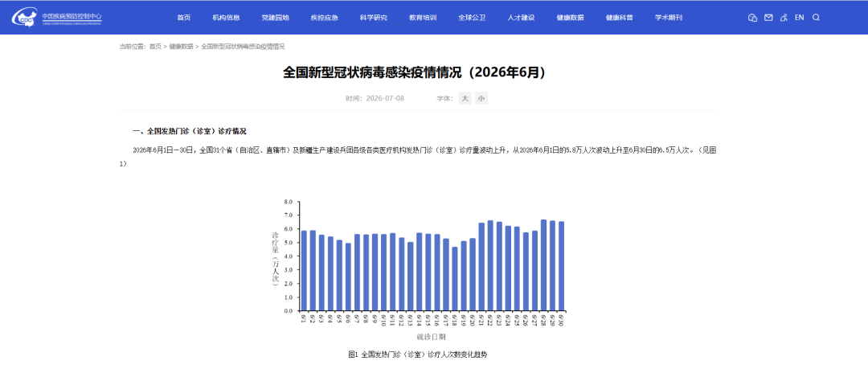The height and width of the screenshot is (369, 868).
Task: Click the chart bar for 6/1
Action: [x=304, y=271]
